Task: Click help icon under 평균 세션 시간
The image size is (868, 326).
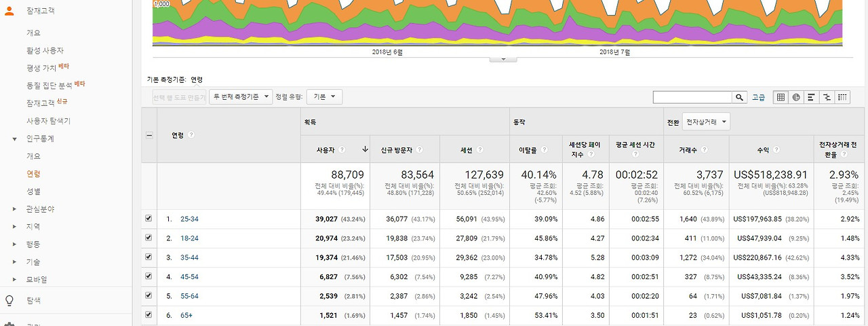Action: 635,154
